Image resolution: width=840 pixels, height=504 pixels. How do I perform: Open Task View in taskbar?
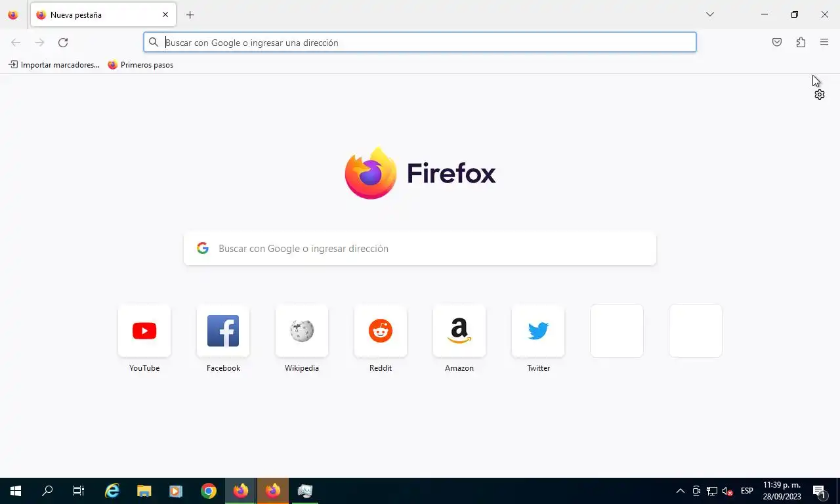coord(79,491)
